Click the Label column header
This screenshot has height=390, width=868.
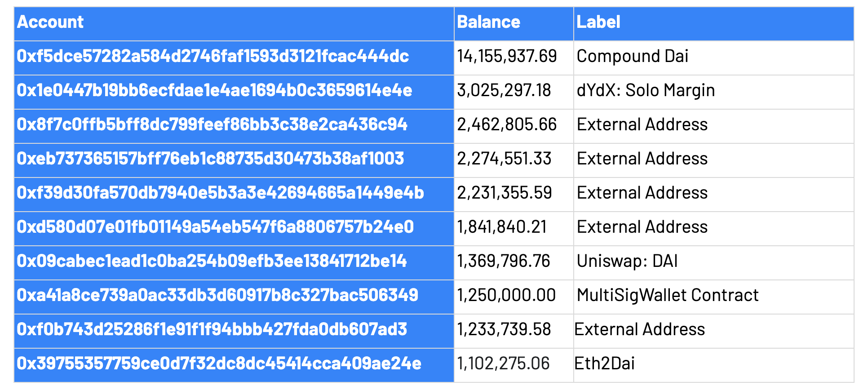point(598,22)
